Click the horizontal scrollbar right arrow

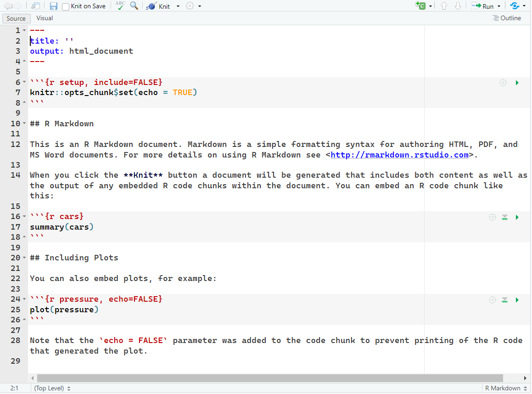coord(525,378)
